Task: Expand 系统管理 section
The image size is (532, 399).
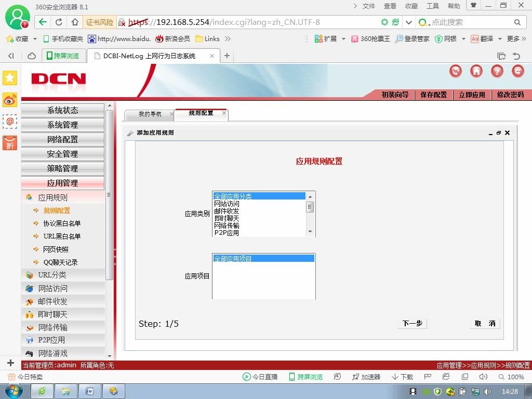Action: (63, 125)
